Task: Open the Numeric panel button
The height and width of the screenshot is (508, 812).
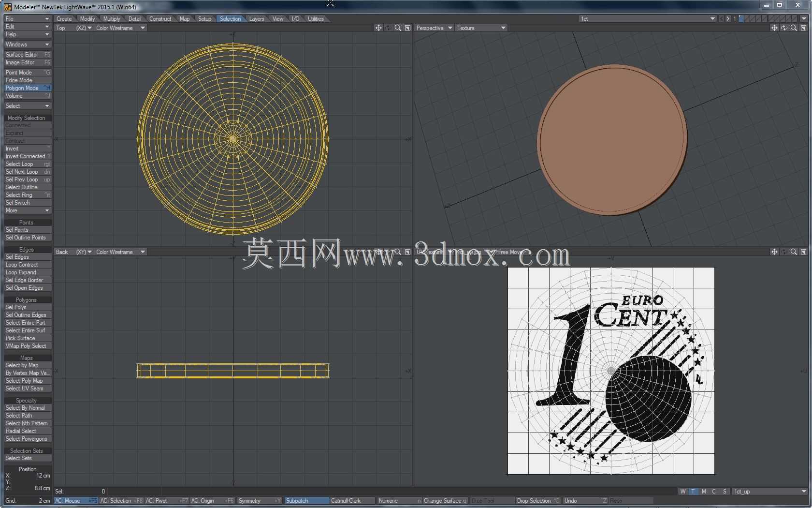Action: coord(399,501)
